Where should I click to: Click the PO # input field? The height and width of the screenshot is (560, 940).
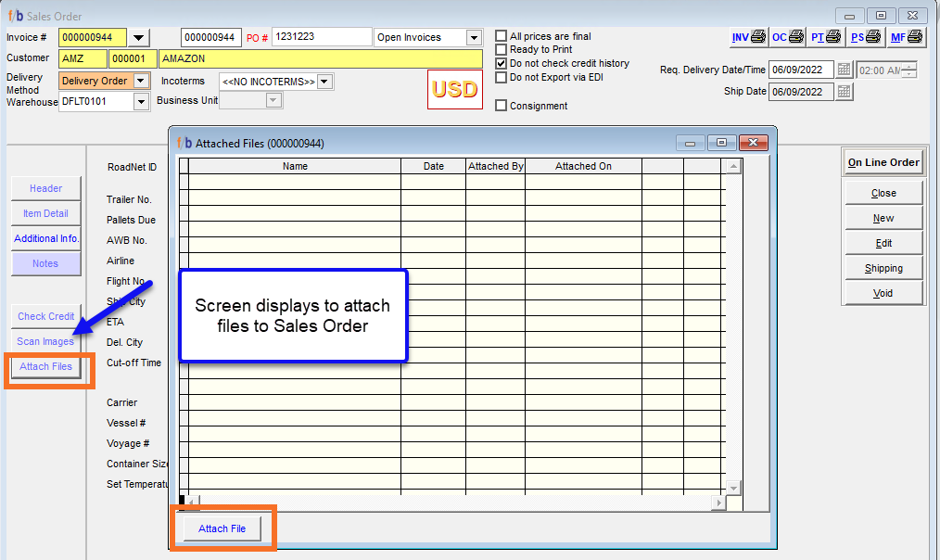click(321, 37)
